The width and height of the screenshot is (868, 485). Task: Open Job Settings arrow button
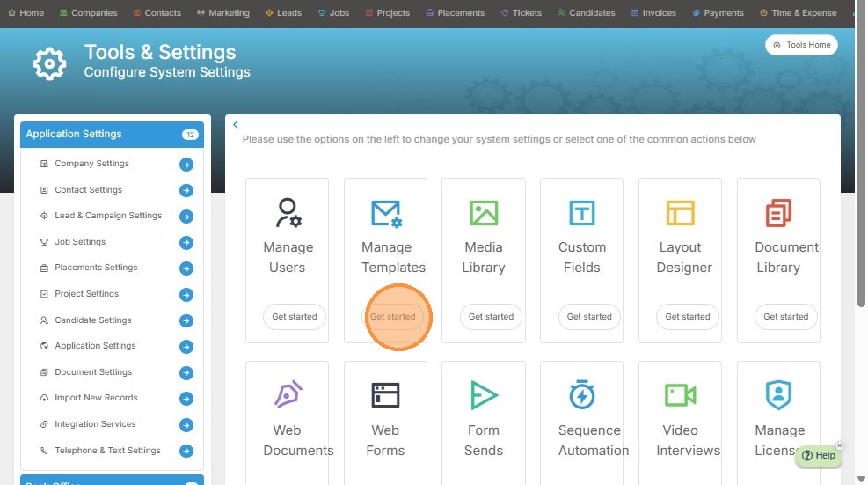tap(186, 242)
